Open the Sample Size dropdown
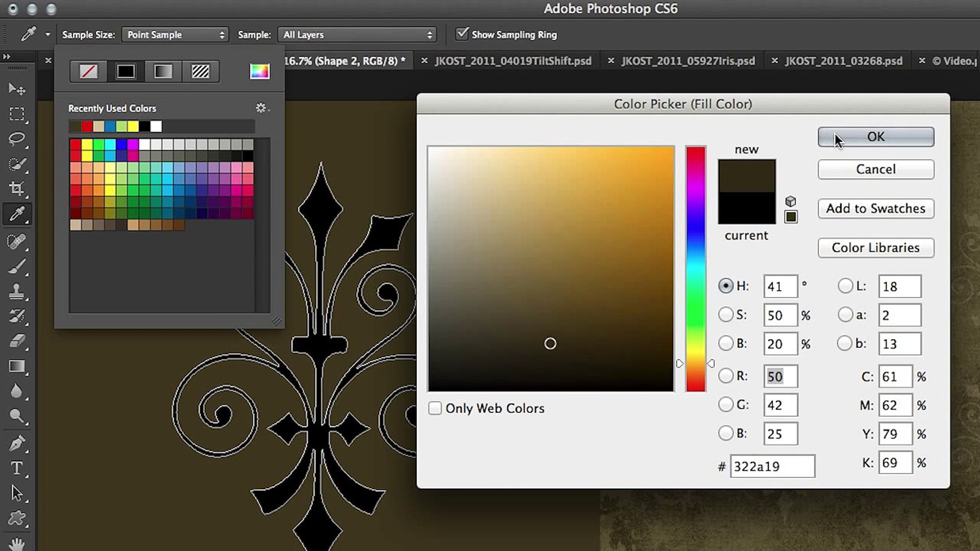Screen dimensions: 980x551 175,35
